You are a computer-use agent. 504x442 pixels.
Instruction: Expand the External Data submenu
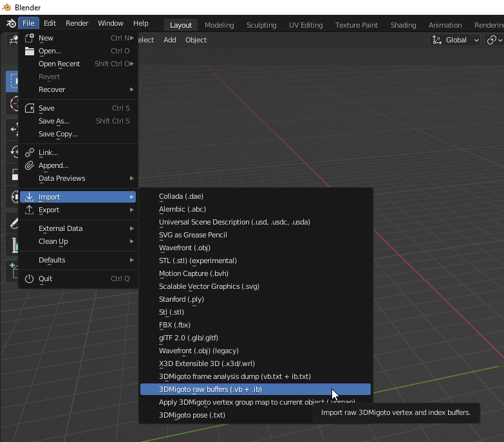pyautogui.click(x=78, y=228)
